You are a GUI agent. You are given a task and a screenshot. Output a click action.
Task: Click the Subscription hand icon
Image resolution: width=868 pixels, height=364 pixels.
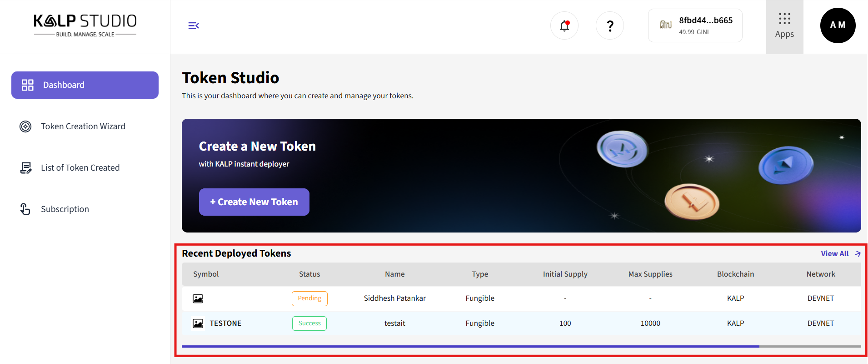(25, 209)
